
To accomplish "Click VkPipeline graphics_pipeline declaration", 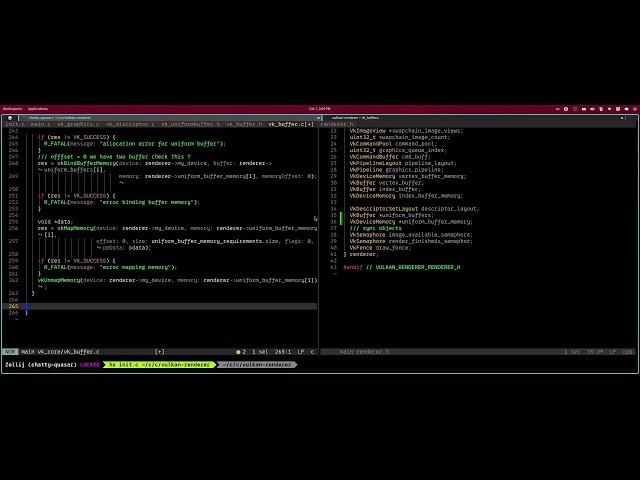I will click(396, 170).
